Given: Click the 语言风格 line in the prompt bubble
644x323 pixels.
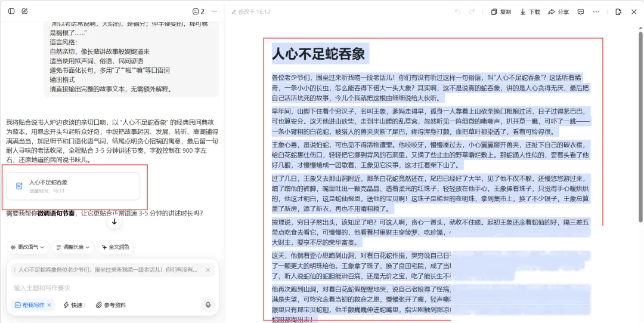Looking at the screenshot, I should pyautogui.click(x=63, y=42).
